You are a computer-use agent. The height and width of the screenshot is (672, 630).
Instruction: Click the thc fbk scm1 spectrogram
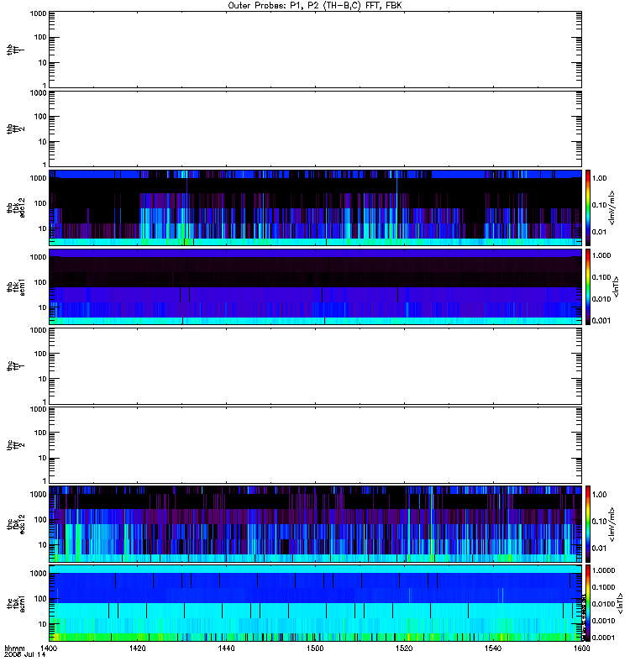316,603
